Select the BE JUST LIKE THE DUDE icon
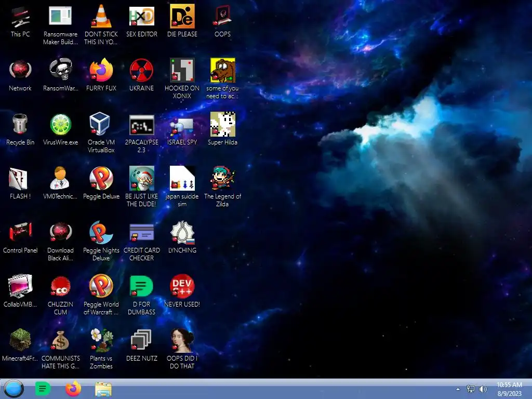The width and height of the screenshot is (532, 399). coord(141,179)
